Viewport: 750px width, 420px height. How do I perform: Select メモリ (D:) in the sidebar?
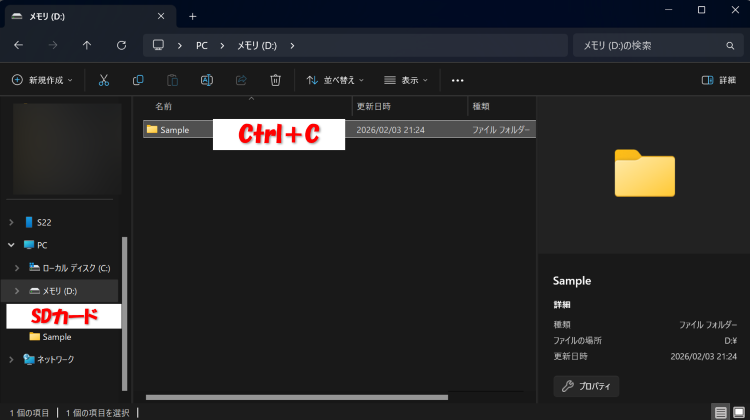click(59, 291)
